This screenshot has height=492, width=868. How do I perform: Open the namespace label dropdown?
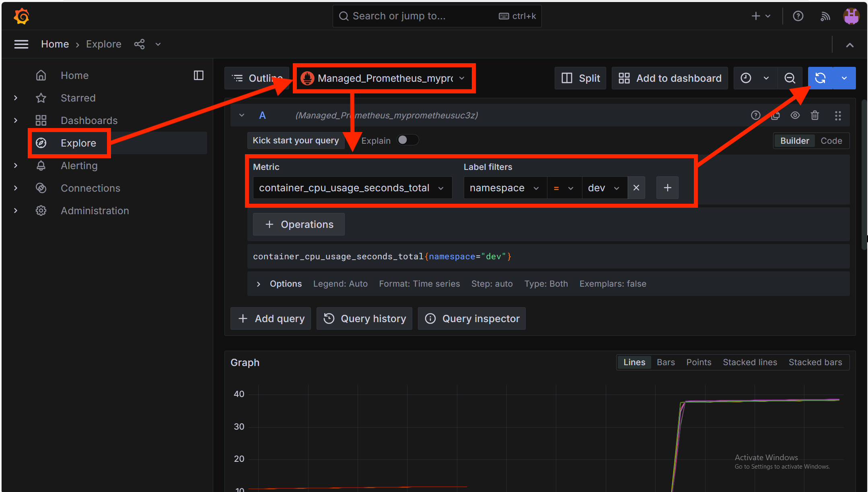point(505,188)
